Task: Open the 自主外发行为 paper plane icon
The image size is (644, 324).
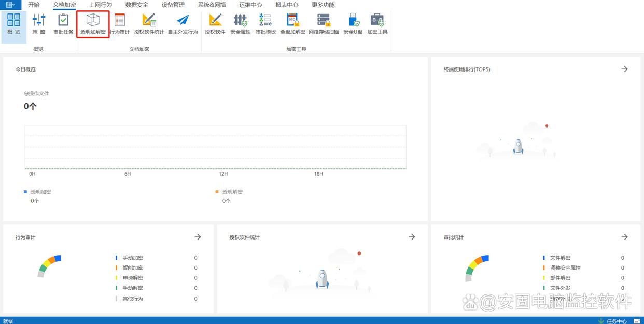Action: pos(183,24)
